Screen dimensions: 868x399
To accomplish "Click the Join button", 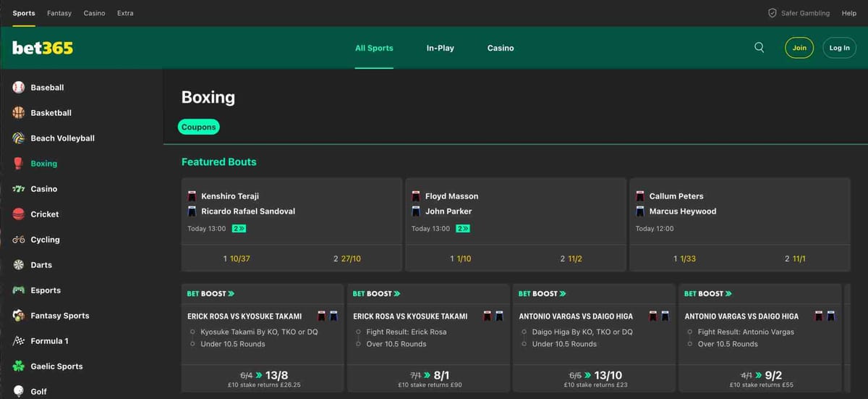I will coord(799,48).
